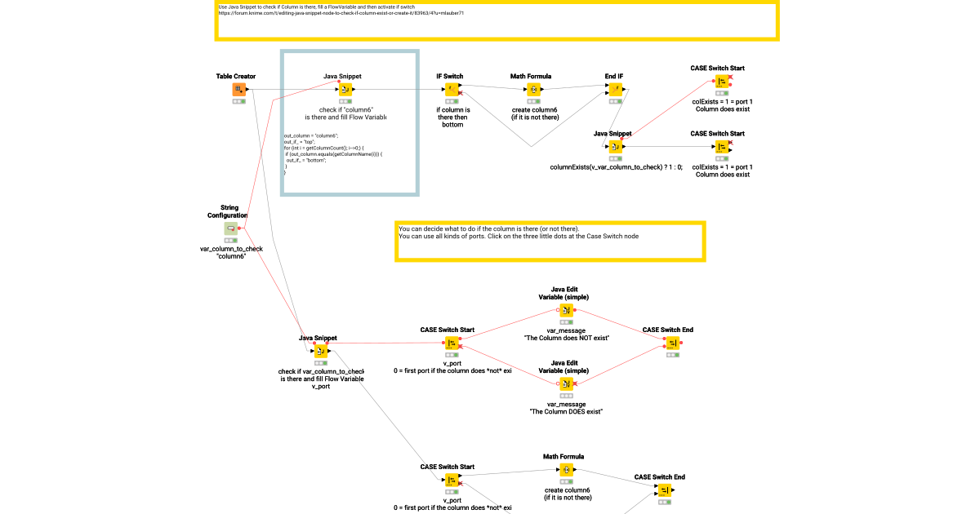
Task: Select the bottommost CASE Switch End node
Action: [665, 490]
